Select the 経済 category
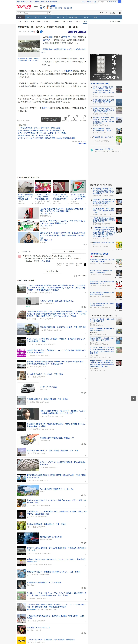The image size is (138, 644). (x=39, y=21)
